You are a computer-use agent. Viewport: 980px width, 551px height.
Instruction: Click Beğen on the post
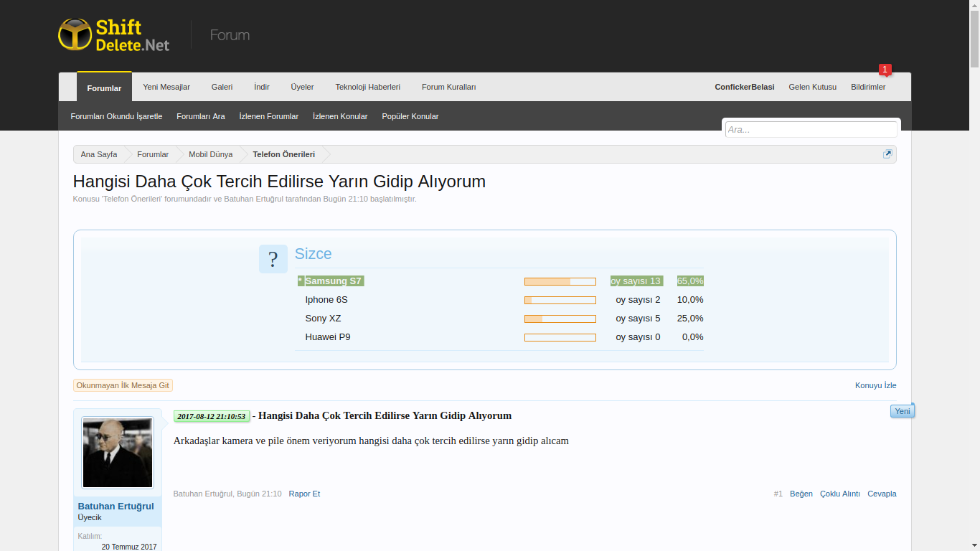[x=801, y=494]
